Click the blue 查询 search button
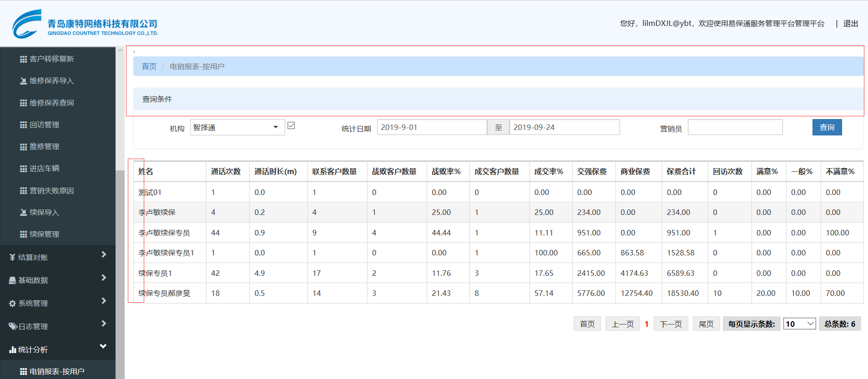 pos(827,127)
